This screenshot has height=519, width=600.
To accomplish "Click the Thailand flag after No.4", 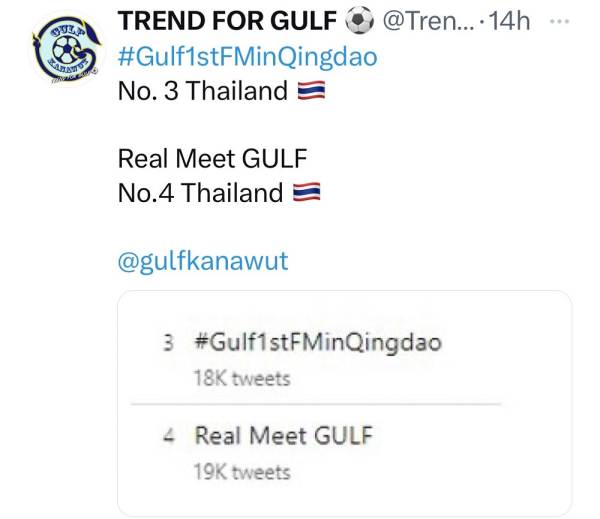I will pyautogui.click(x=306, y=193).
